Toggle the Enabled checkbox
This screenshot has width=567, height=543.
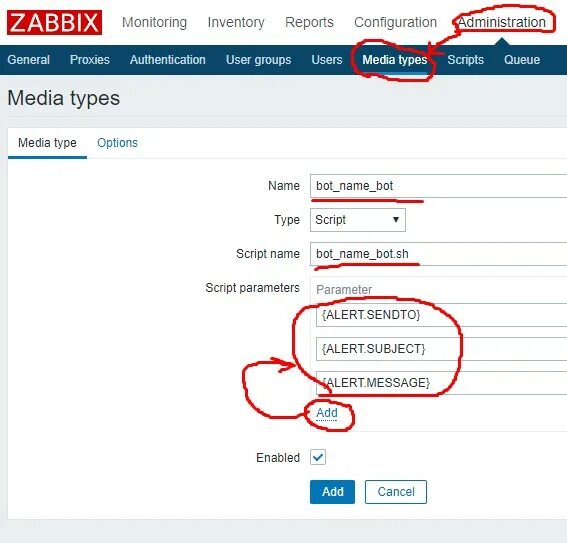click(x=318, y=457)
